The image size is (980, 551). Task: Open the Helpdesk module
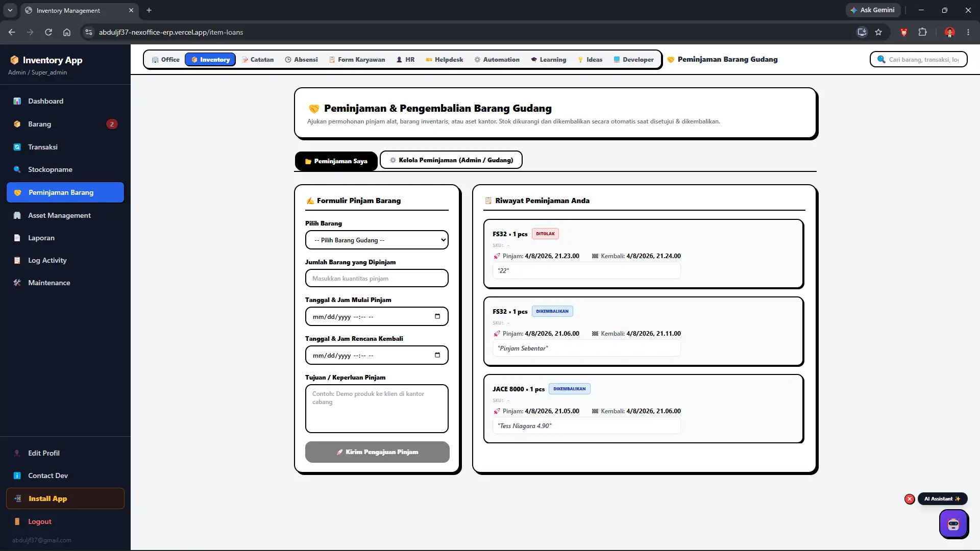coord(444,60)
